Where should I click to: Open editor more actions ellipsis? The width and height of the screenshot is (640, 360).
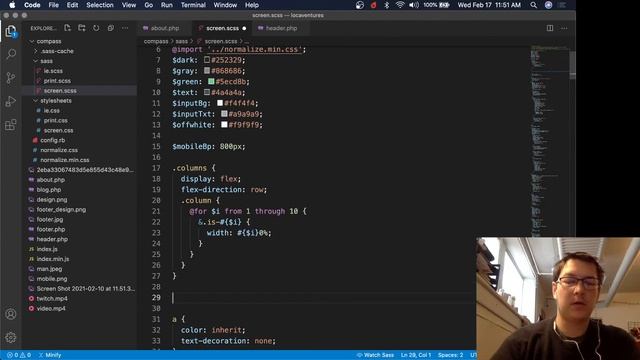tap(564, 28)
